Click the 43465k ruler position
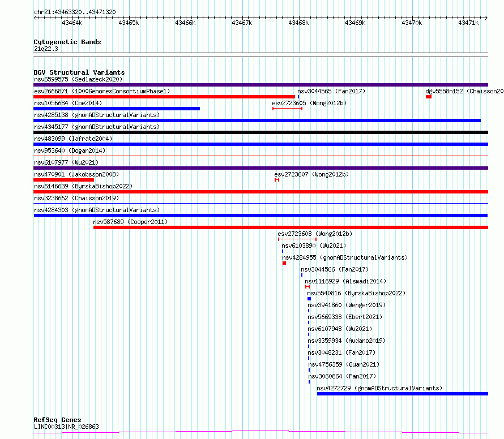Screen dimensions: 504x439 pos(129,23)
